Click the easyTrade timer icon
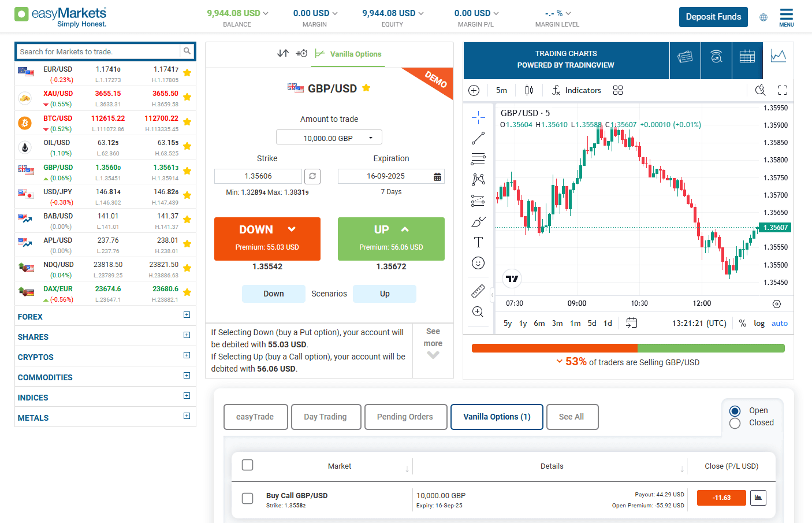Screen dimensions: 812x523 tap(301, 53)
